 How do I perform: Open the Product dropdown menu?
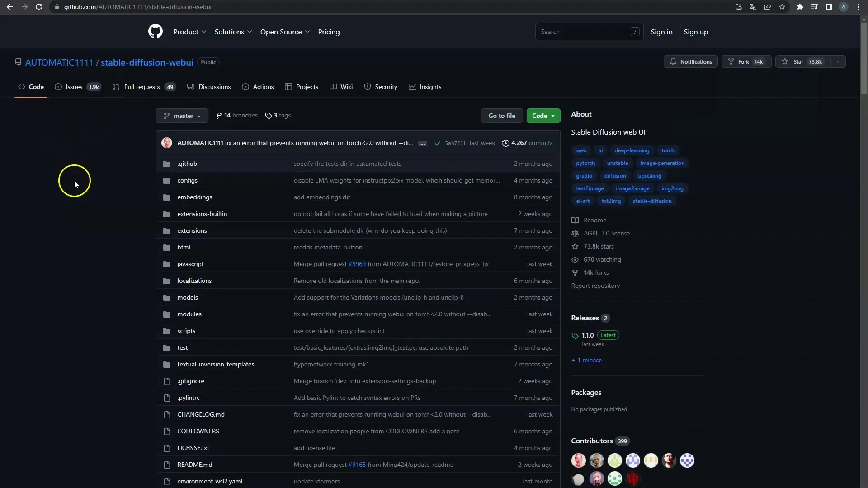pos(189,32)
